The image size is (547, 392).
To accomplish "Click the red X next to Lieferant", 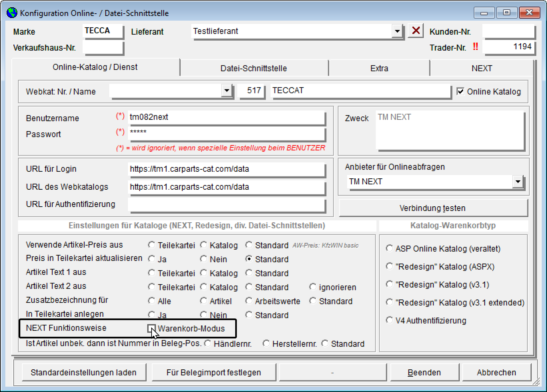I will (x=415, y=31).
